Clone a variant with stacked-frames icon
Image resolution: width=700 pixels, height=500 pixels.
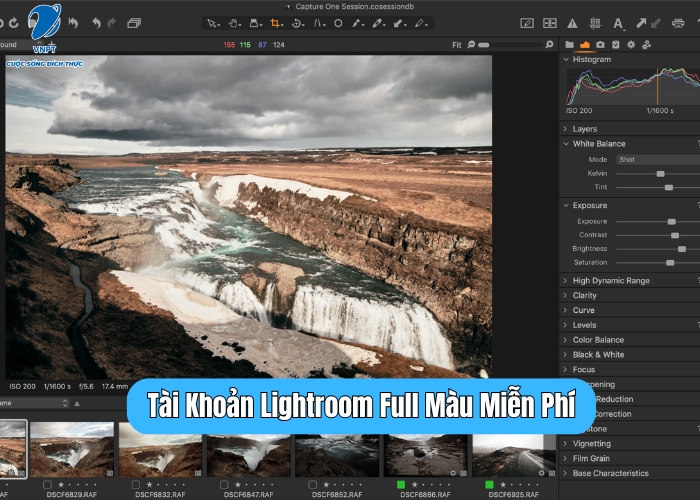[134, 23]
